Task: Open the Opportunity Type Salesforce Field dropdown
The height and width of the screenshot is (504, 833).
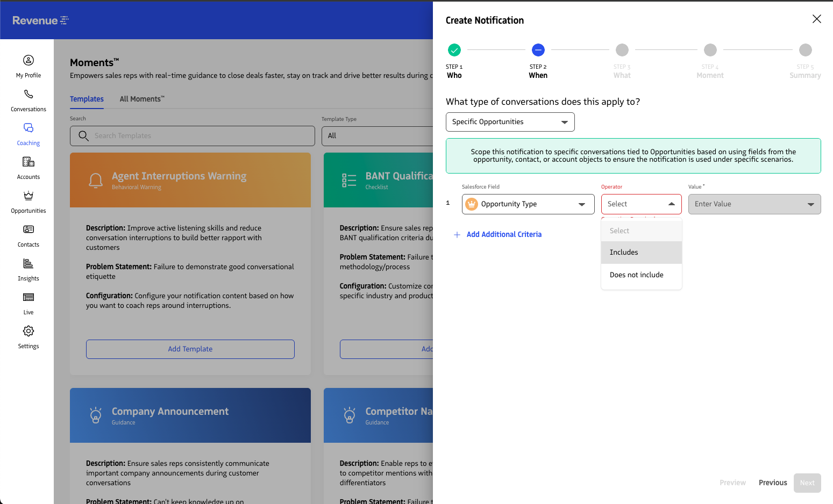Action: [528, 204]
